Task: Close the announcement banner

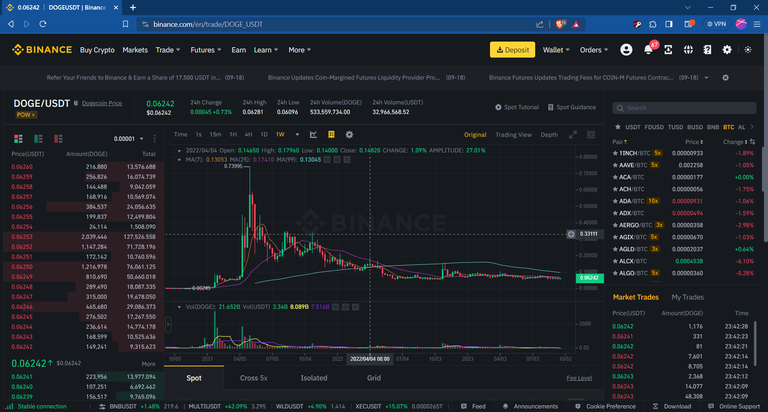Action: tap(725, 77)
